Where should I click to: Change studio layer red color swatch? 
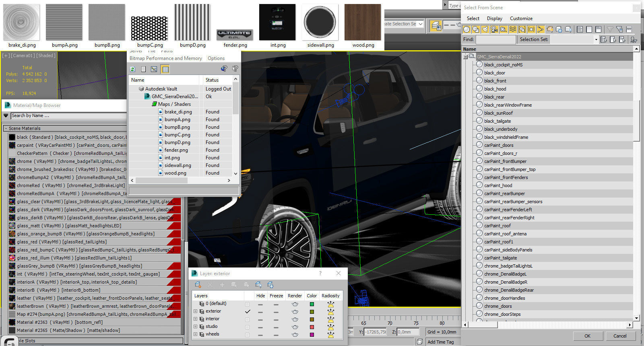(x=312, y=327)
